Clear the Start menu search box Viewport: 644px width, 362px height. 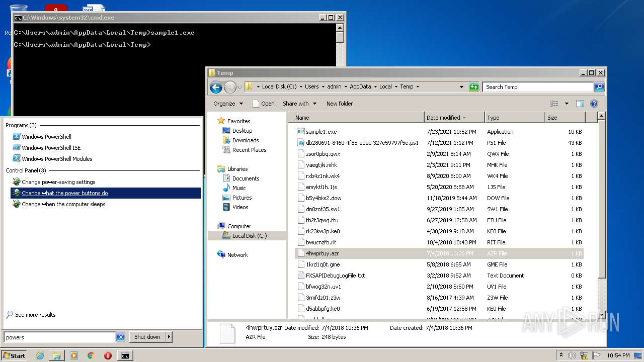121,337
